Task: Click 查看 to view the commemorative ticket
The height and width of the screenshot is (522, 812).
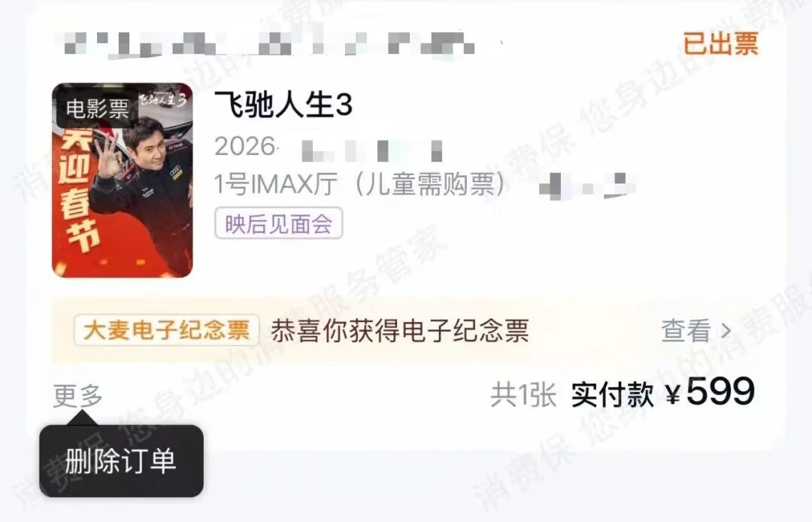Action: pos(686,330)
